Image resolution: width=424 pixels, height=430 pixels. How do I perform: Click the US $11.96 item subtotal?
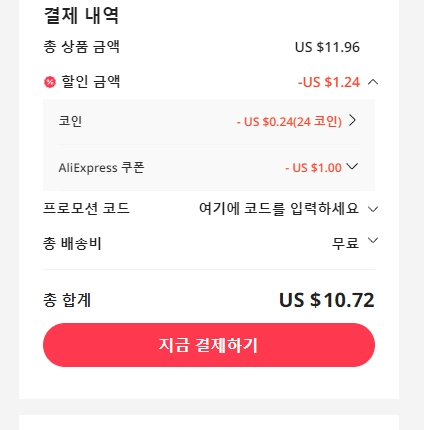point(327,47)
